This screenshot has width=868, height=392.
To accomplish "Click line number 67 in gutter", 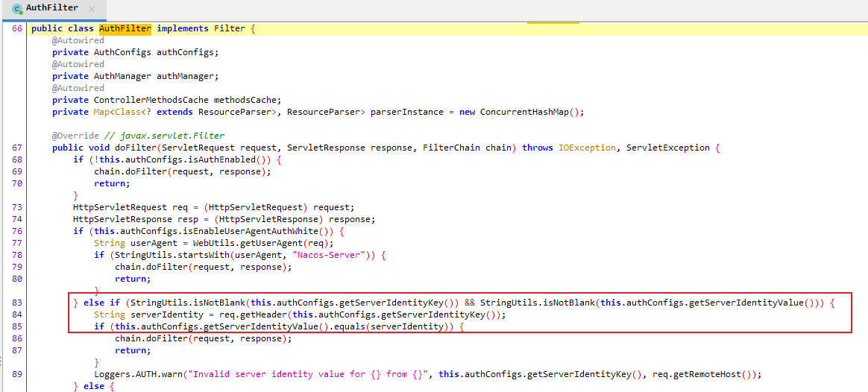I will tap(16, 148).
